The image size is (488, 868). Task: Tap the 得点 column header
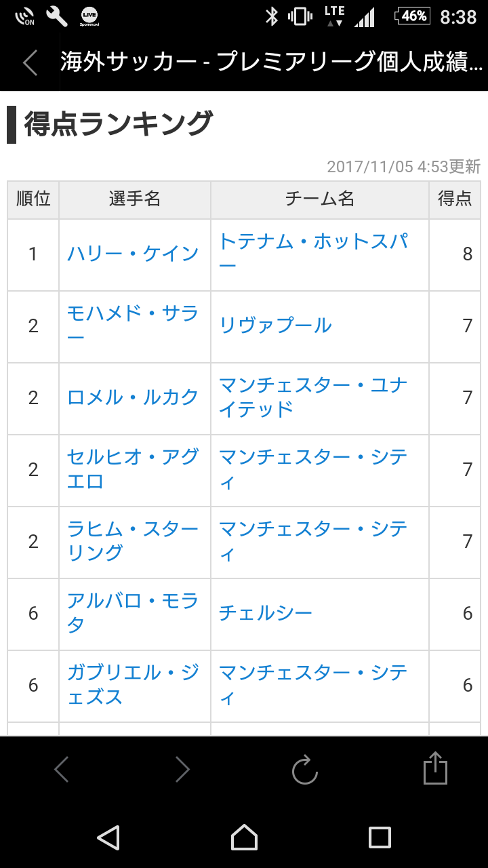coord(454,199)
